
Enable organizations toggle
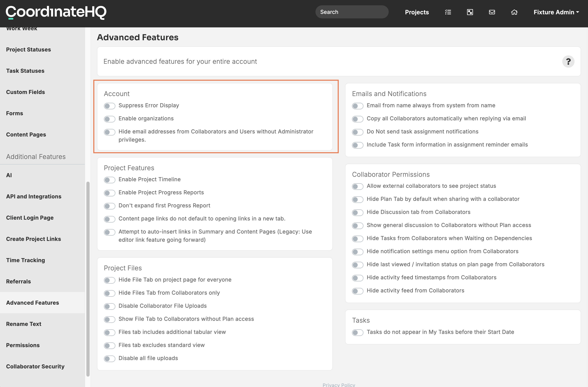click(x=109, y=119)
